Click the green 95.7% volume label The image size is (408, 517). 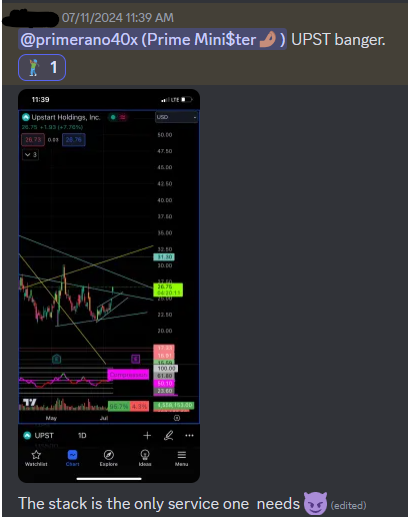pyautogui.click(x=119, y=406)
